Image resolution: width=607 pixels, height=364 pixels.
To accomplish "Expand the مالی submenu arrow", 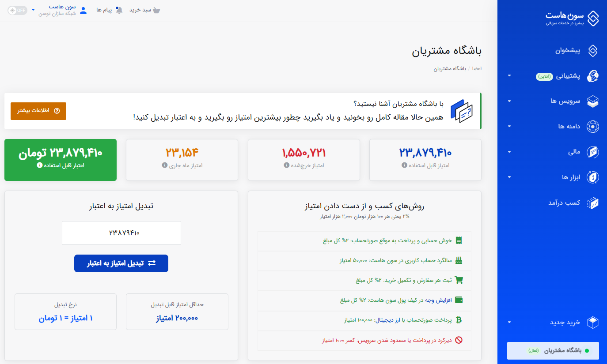I will [509, 152].
